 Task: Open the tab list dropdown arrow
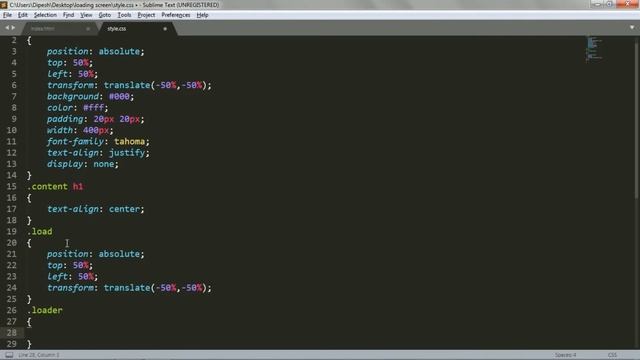click(632, 28)
